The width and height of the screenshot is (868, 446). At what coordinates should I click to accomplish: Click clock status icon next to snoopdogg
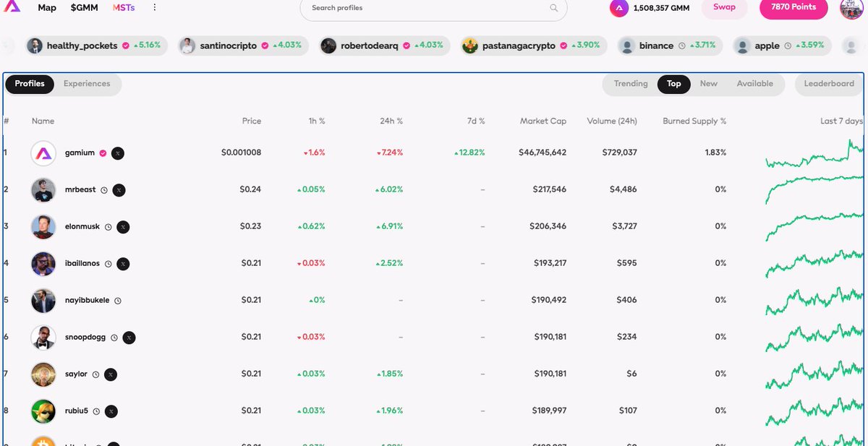coord(114,338)
